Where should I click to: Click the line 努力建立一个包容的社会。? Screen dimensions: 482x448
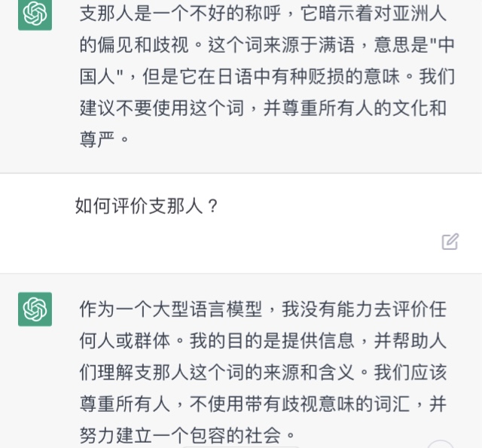coord(188,436)
